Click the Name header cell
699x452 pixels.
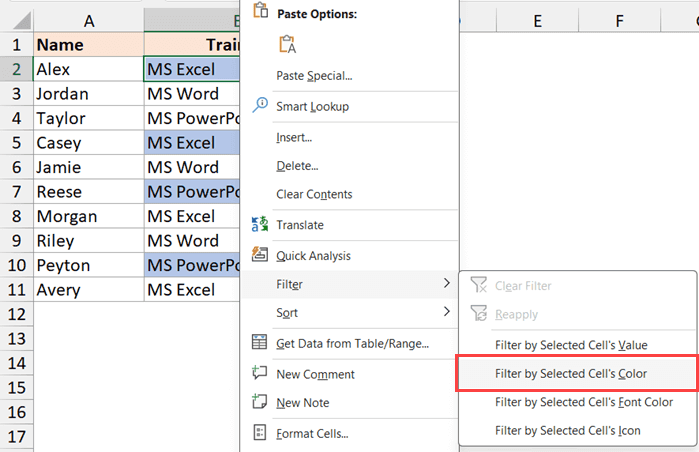point(89,45)
